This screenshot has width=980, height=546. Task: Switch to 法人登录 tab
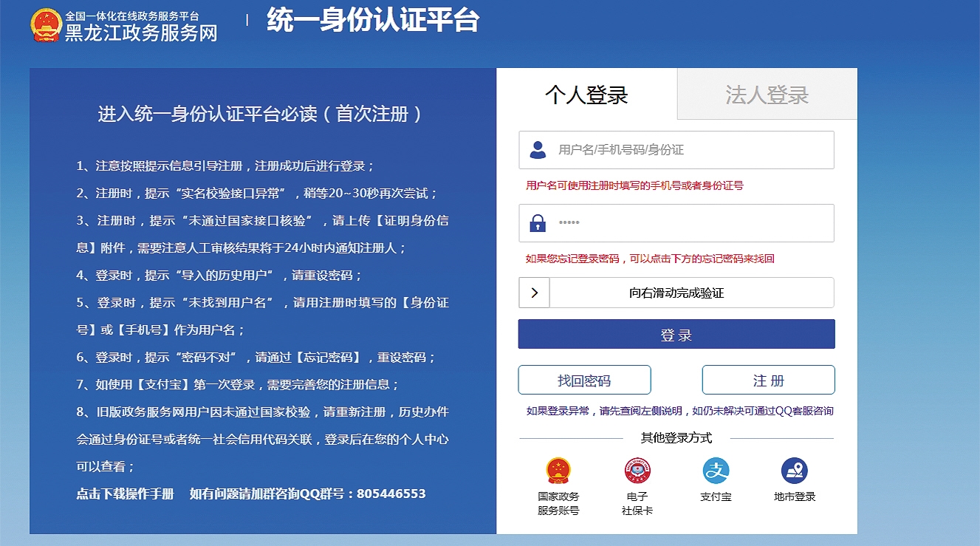point(767,95)
